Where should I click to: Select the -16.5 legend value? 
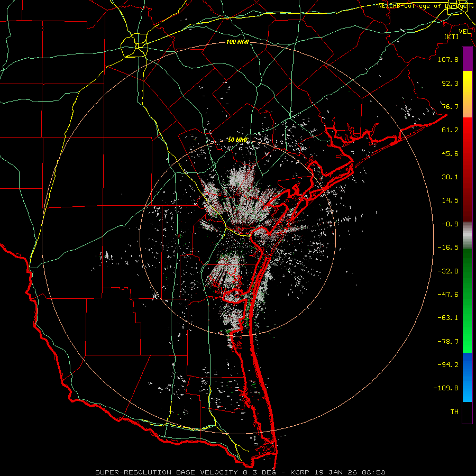448,248
